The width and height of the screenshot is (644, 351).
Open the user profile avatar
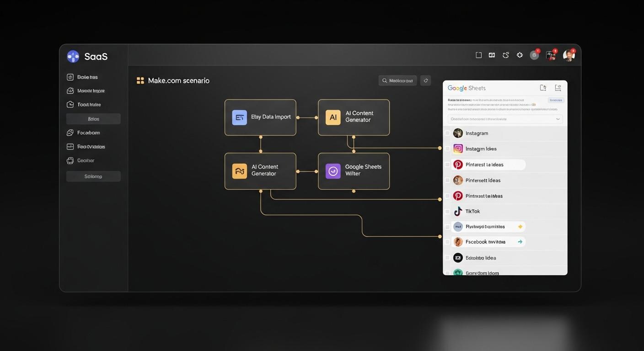[569, 55]
